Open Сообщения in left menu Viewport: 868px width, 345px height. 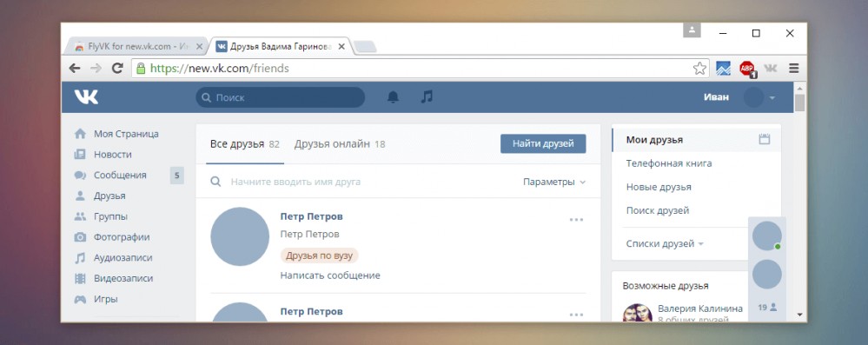coord(120,175)
